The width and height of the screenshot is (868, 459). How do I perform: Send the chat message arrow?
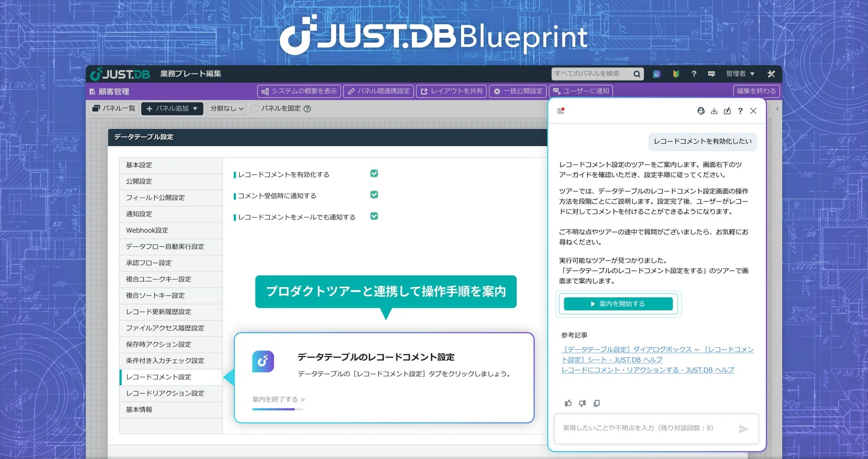click(743, 429)
